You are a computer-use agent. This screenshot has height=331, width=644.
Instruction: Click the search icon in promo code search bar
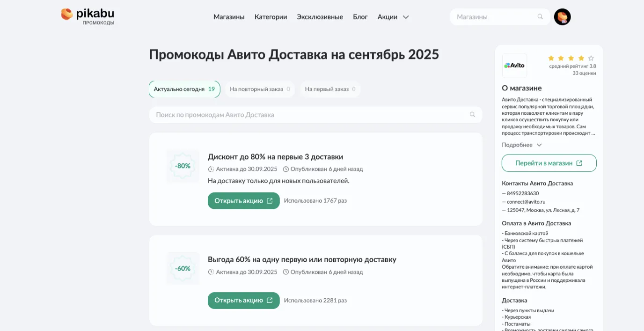(x=472, y=115)
